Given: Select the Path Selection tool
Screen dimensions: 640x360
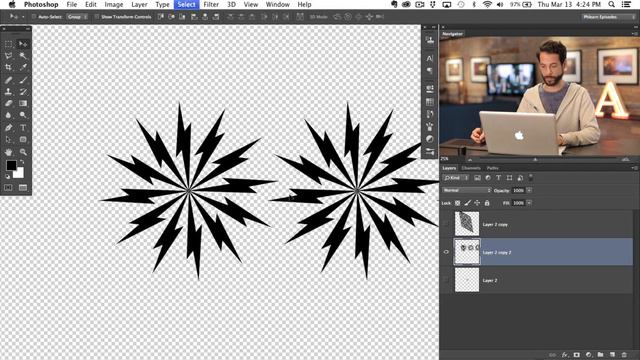Looking at the screenshot, I should click(9, 140).
